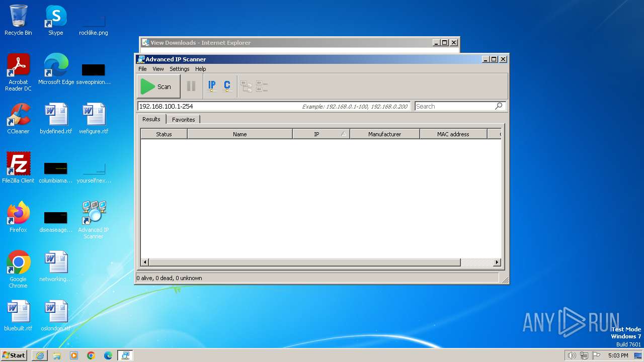
Task: Click the taskbar clock 5:03 PM
Action: click(x=618, y=355)
